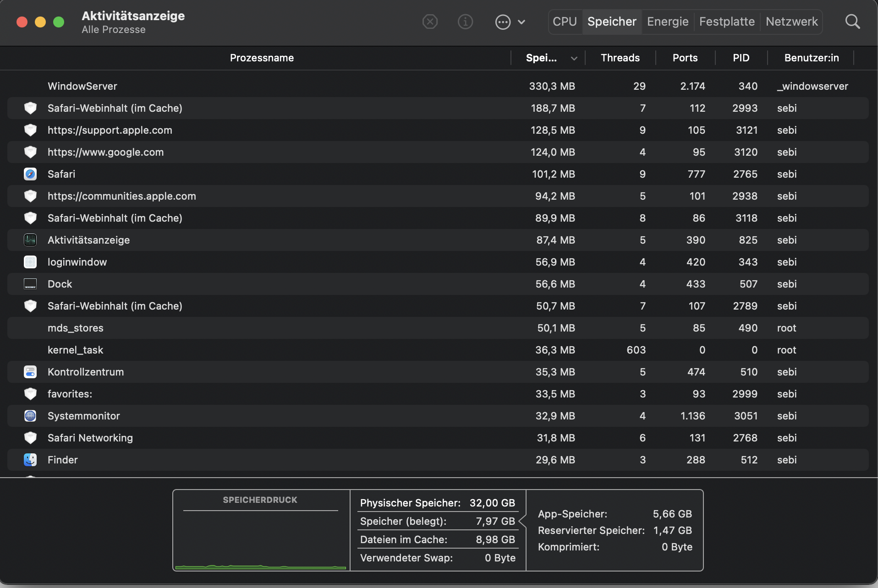Screen dimensions: 878x588
Task: Click the Prozessname column header
Action: pos(262,58)
